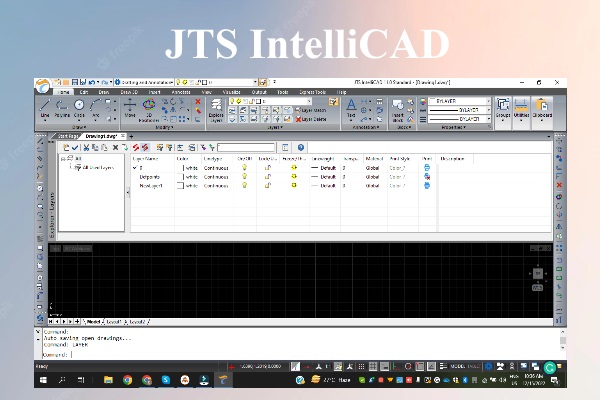The image size is (600, 400).
Task: Click the Save icon in quick access toolbar
Action: point(75,82)
